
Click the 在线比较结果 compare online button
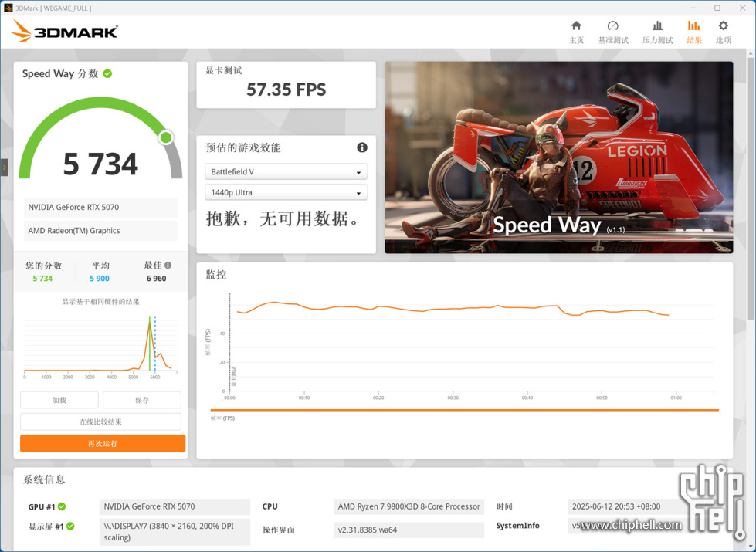(100, 422)
